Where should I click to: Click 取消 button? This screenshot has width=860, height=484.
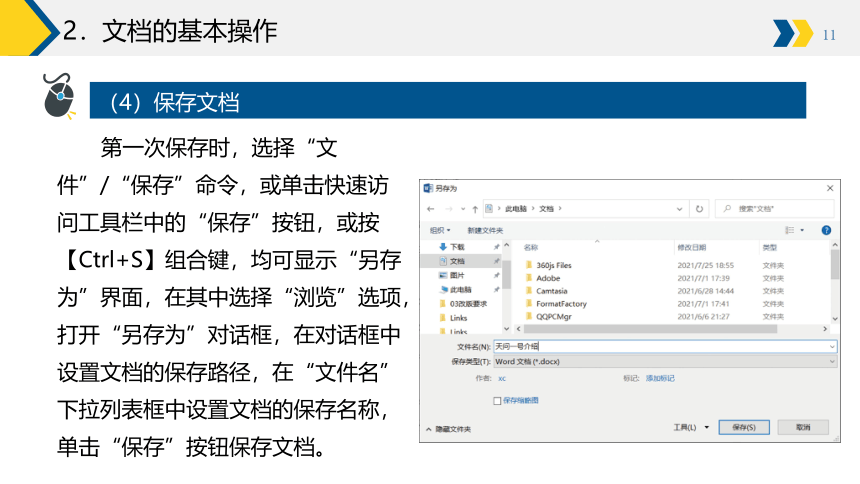tap(803, 427)
